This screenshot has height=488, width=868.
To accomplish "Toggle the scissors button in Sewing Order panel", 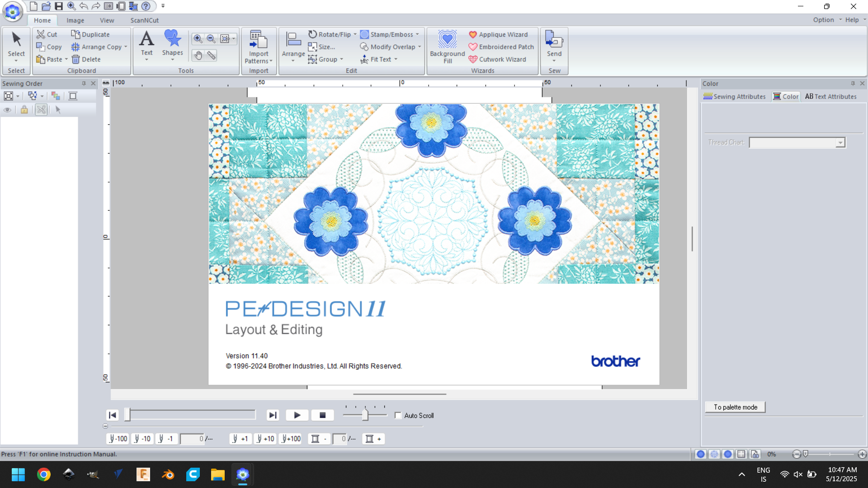I will [41, 110].
